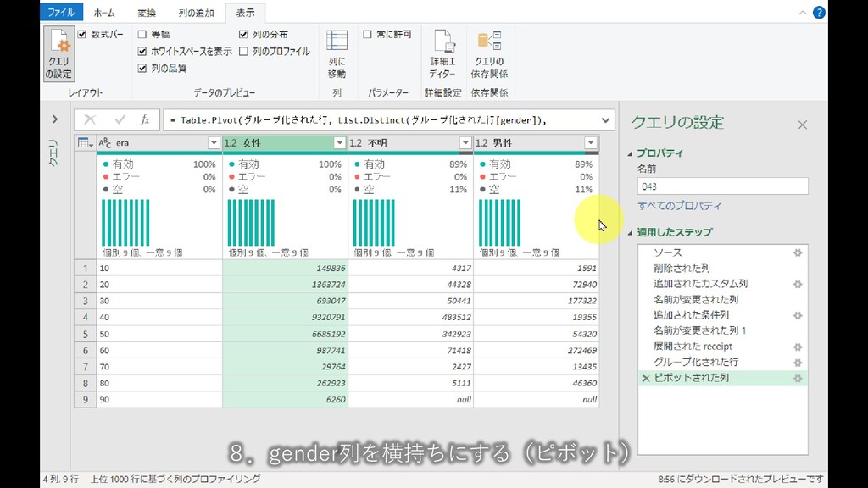Open the ファイル tab
This screenshot has height=488, width=868.
click(61, 12)
